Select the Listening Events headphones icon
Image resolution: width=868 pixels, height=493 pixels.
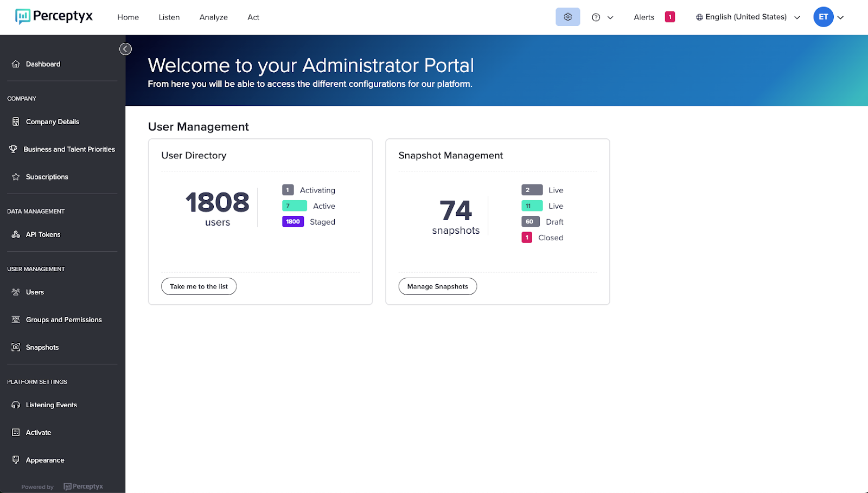pyautogui.click(x=16, y=405)
